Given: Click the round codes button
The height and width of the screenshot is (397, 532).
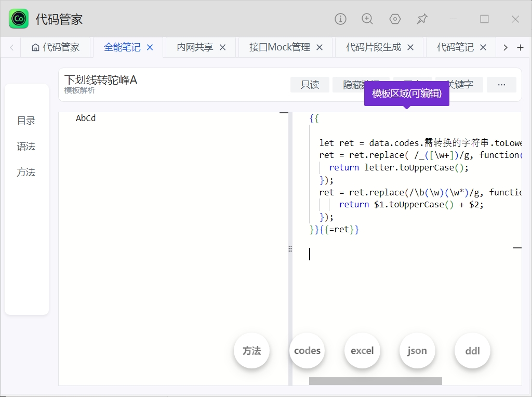Looking at the screenshot, I should tap(307, 351).
